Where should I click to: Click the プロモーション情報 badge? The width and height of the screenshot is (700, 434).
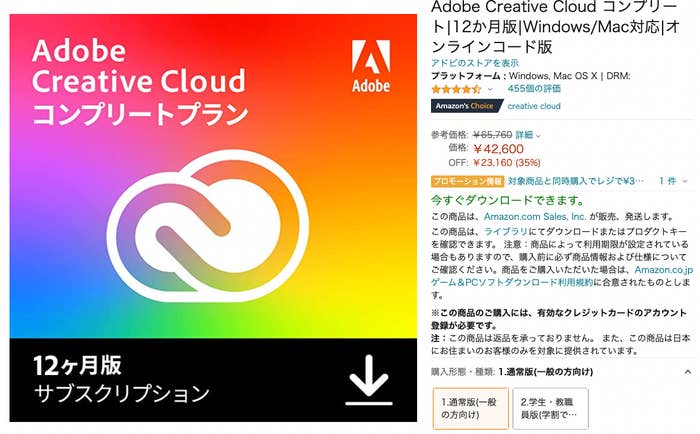pyautogui.click(x=467, y=181)
